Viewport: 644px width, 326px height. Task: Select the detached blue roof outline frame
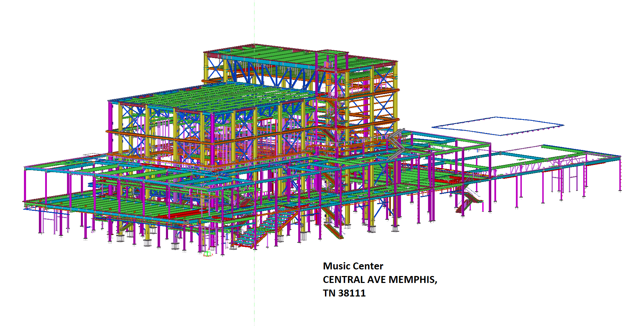tap(498, 126)
